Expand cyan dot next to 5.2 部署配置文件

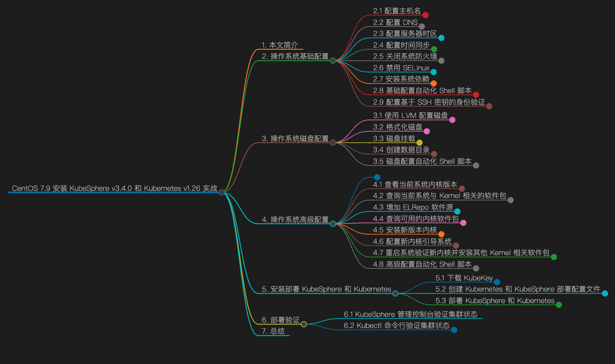(605, 293)
